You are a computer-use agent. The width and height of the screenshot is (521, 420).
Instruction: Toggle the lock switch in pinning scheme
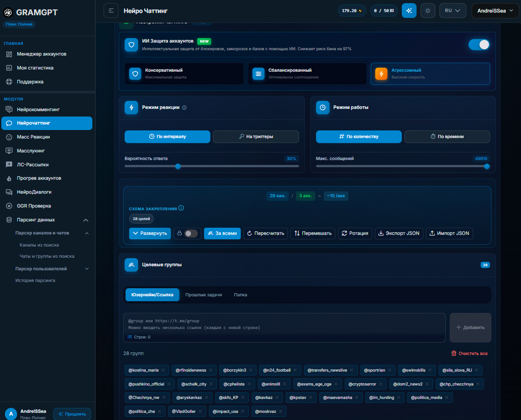[x=191, y=233]
